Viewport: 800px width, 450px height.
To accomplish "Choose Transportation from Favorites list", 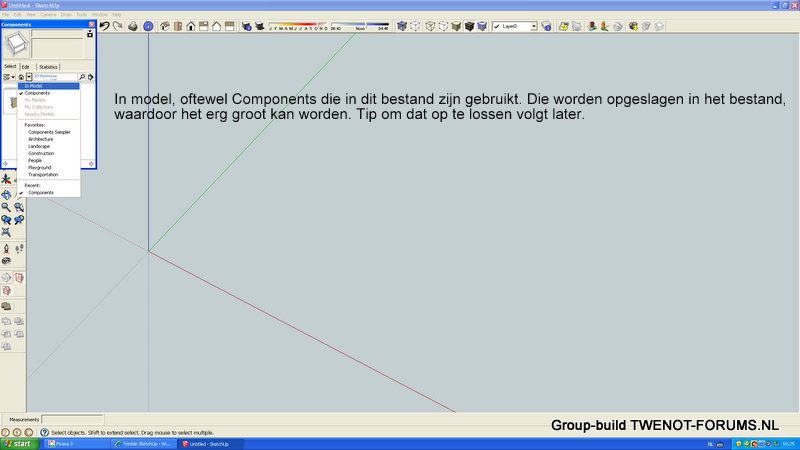I will (x=43, y=175).
